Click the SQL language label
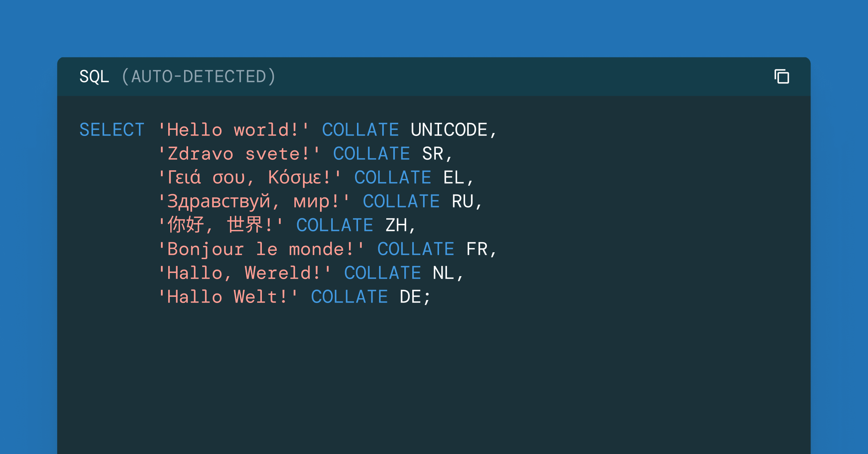 (94, 77)
